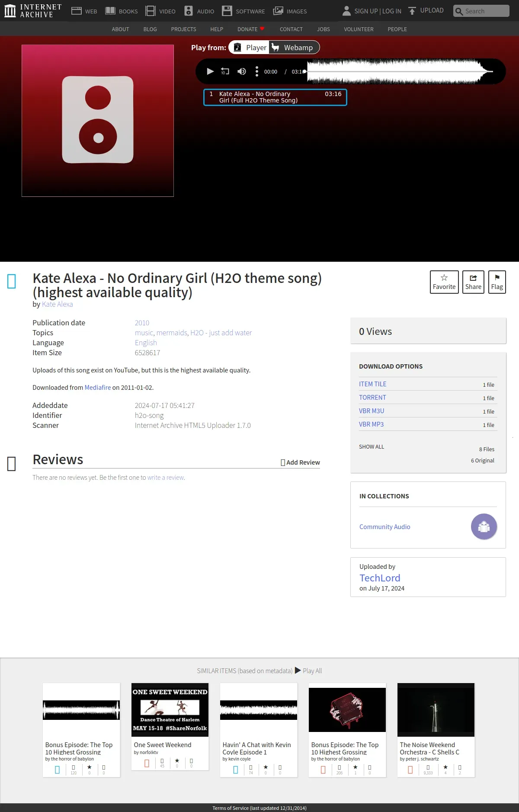The height and width of the screenshot is (812, 519).
Task: Seek within the audio waveform
Action: coord(400,71)
